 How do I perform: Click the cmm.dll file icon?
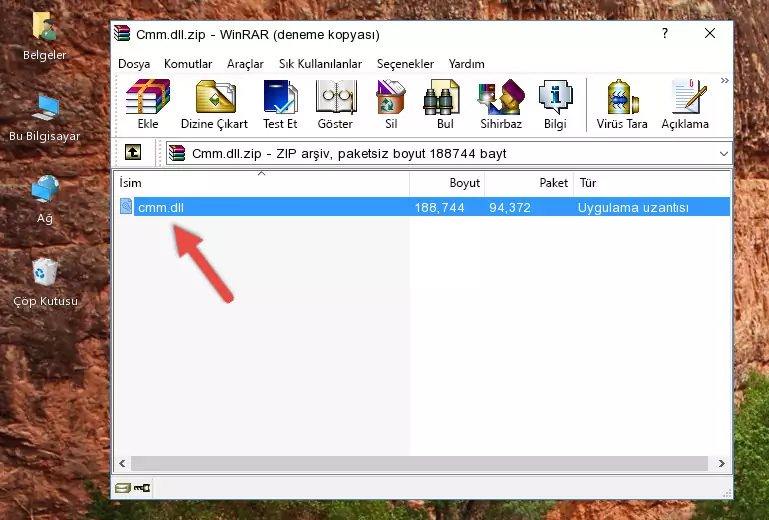point(126,206)
